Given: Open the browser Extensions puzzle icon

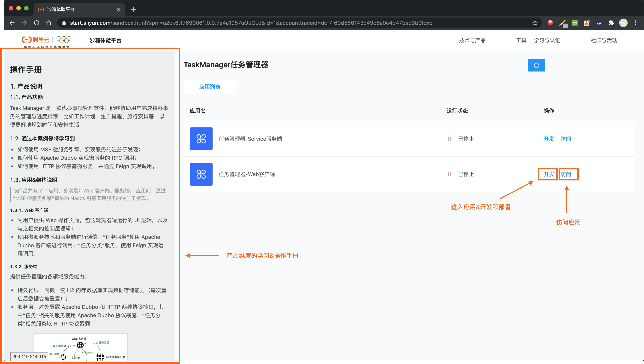Looking at the screenshot, I should [611, 23].
